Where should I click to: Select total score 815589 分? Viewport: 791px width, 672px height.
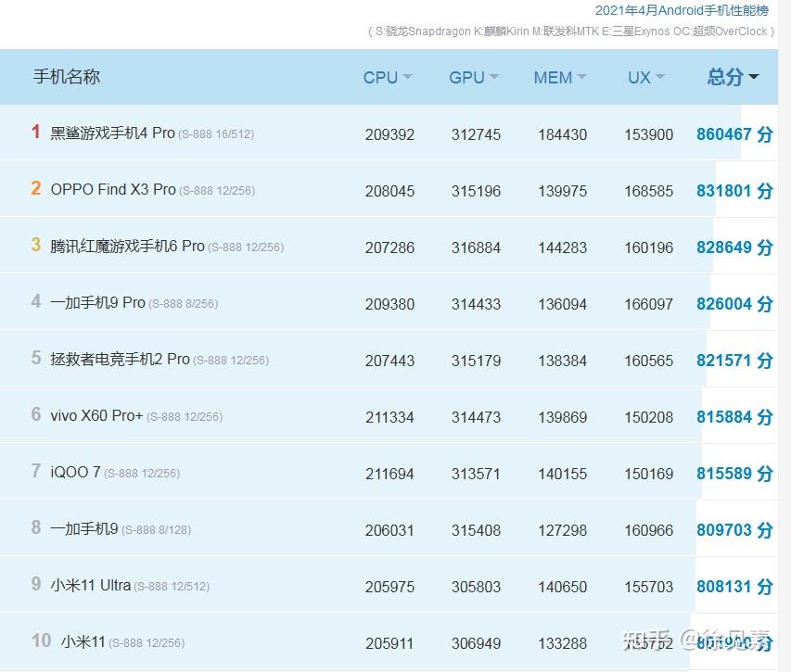click(734, 474)
